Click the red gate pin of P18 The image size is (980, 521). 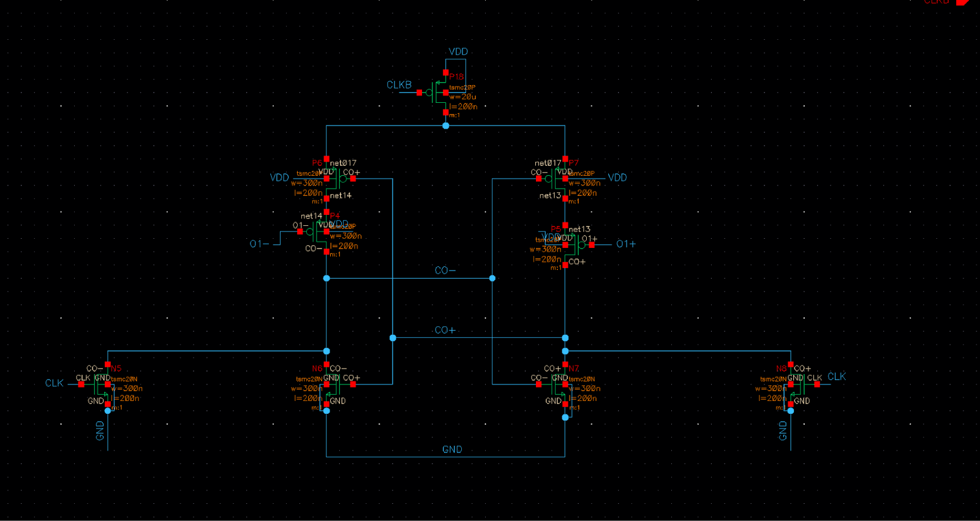pyautogui.click(x=419, y=92)
